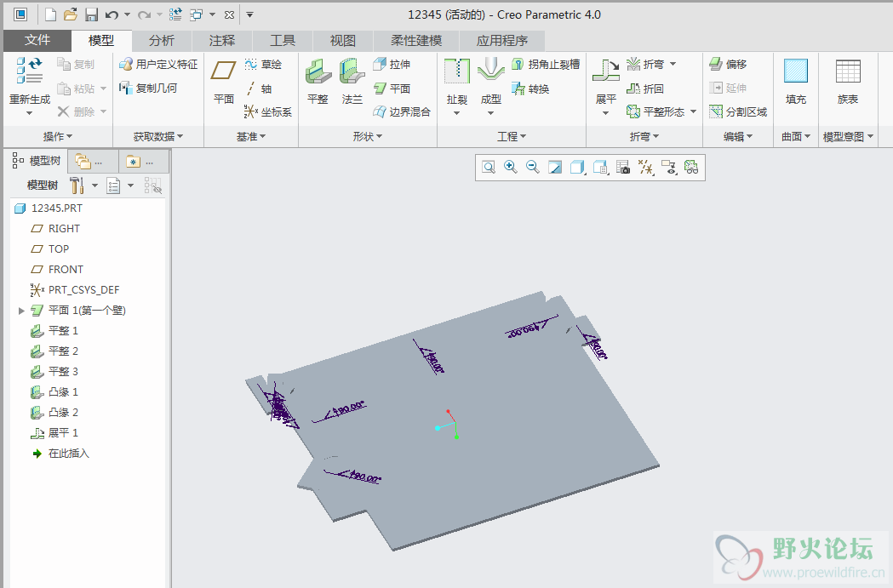
Task: Select 平整 2 in the model tree
Action: (x=54, y=351)
